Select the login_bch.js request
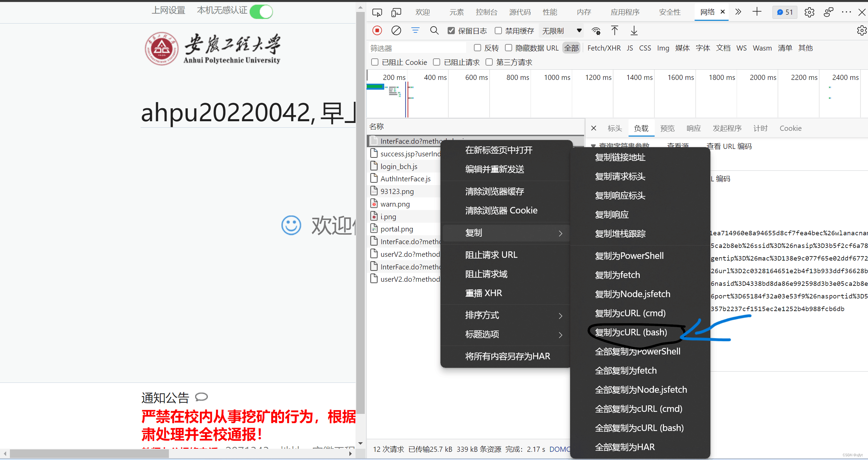Image resolution: width=868 pixels, height=460 pixels. (399, 166)
